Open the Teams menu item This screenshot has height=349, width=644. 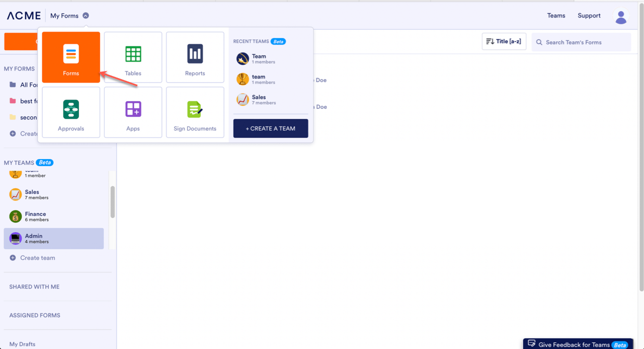pos(556,16)
